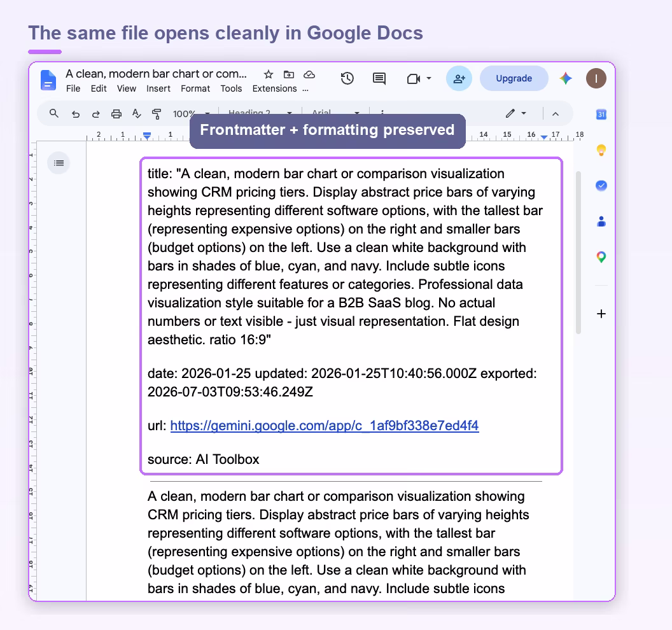Click the document title text
Image resolution: width=672 pixels, height=630 pixels.
tap(156, 74)
